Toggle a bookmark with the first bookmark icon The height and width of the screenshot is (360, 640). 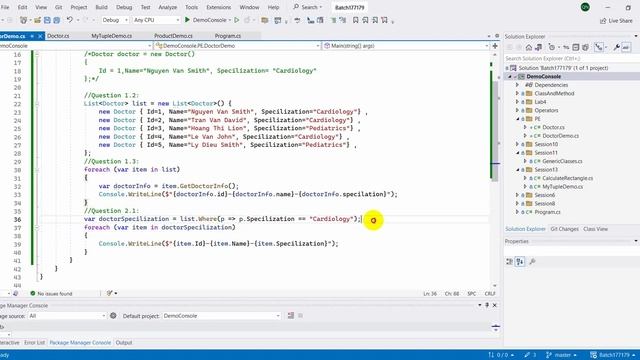(x=356, y=20)
